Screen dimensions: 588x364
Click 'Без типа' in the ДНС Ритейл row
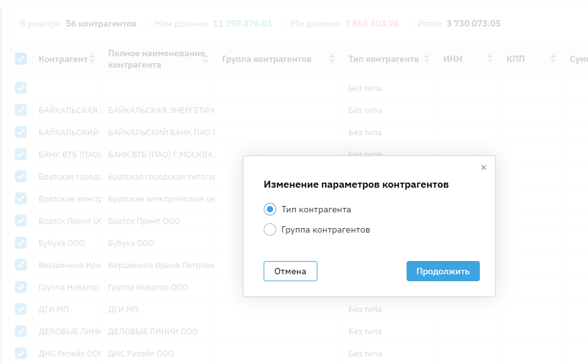pos(365,353)
